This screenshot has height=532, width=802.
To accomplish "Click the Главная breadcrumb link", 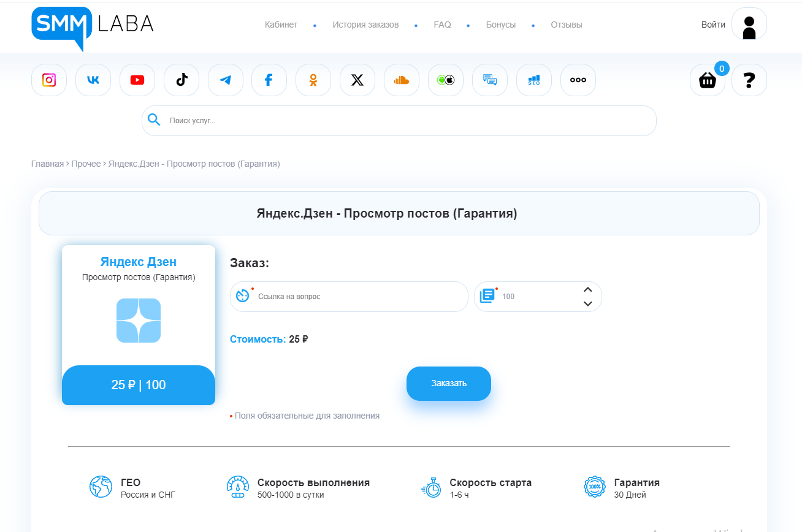I will [47, 164].
